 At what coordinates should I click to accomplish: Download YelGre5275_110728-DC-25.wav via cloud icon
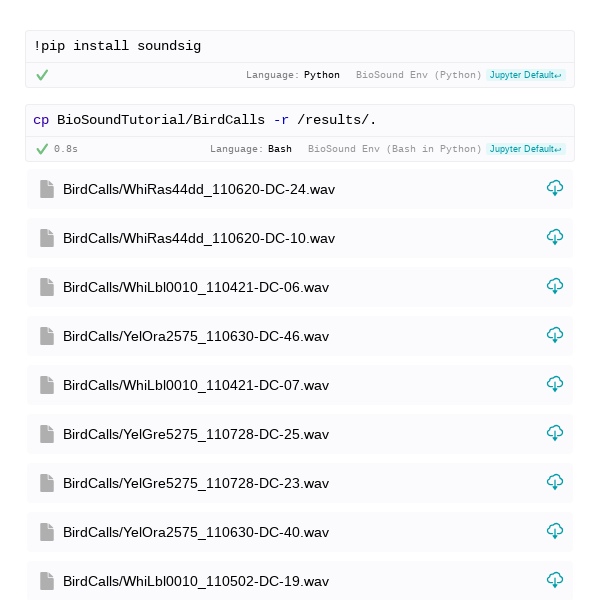pyautogui.click(x=554, y=433)
